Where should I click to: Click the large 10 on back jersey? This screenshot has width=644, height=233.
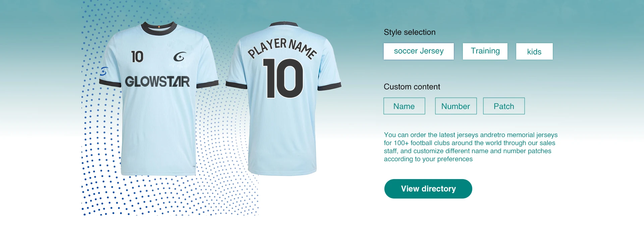click(x=283, y=79)
